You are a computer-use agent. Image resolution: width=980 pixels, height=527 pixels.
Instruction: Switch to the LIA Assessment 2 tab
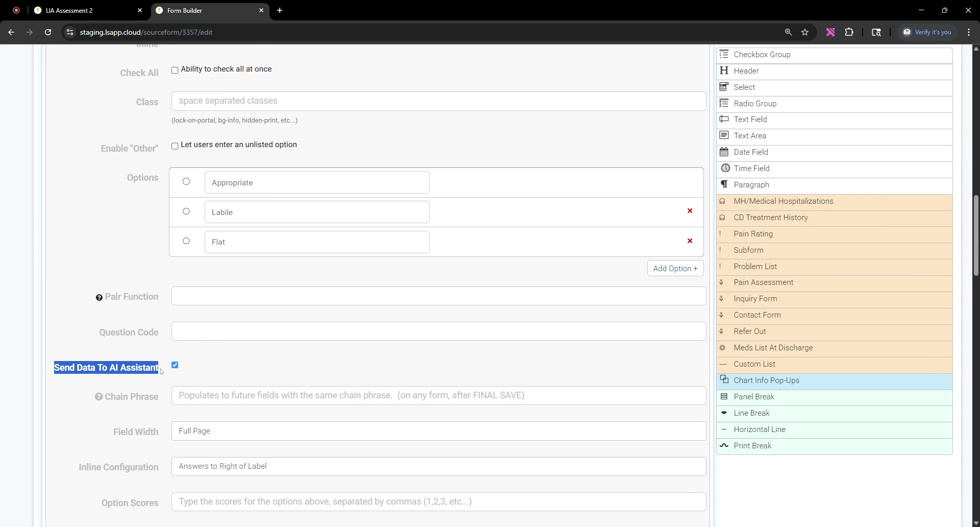(x=87, y=10)
